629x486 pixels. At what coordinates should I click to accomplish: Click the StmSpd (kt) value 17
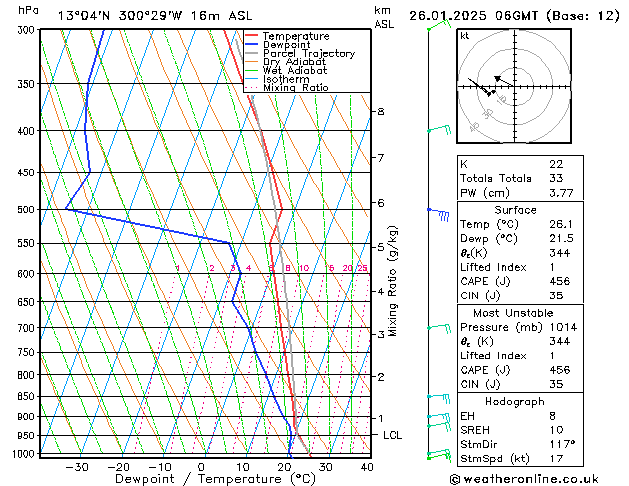coord(556,458)
